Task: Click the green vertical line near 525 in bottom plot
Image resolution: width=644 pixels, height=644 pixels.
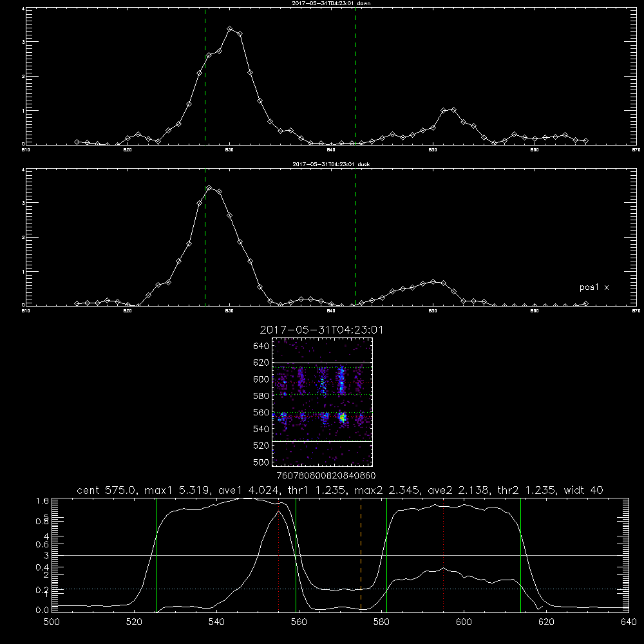Action: click(156, 556)
